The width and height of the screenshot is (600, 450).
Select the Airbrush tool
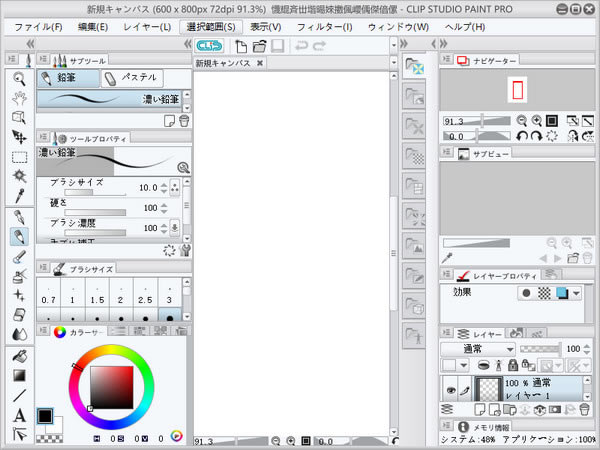[x=19, y=276]
